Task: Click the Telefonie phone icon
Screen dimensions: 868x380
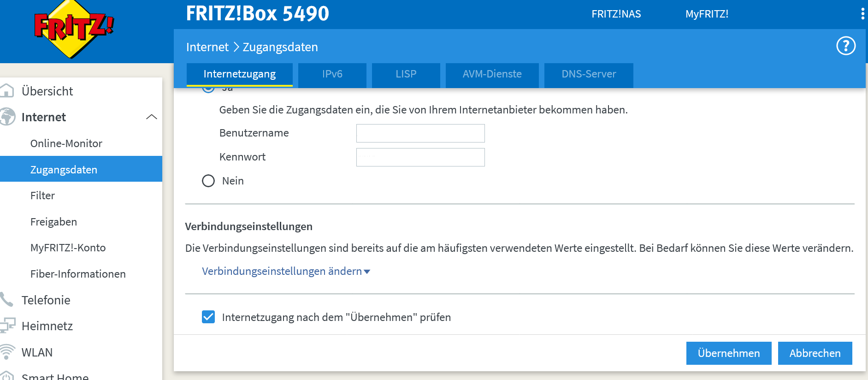Action: point(6,300)
